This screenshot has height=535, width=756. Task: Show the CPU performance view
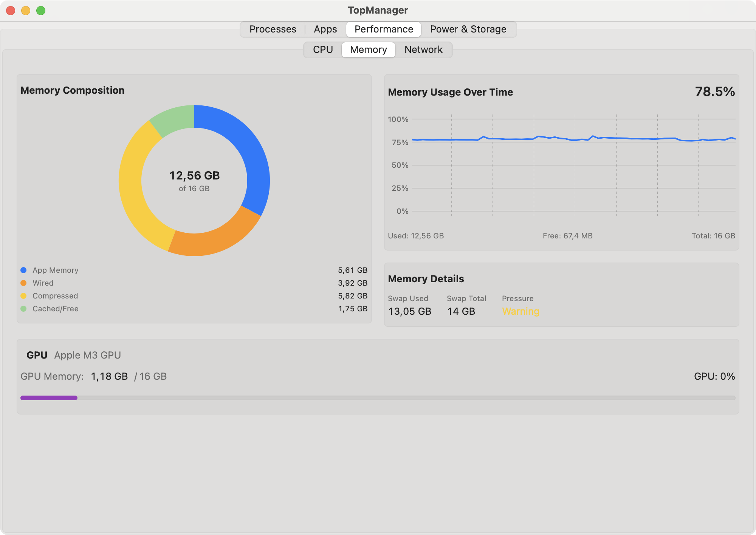323,49
